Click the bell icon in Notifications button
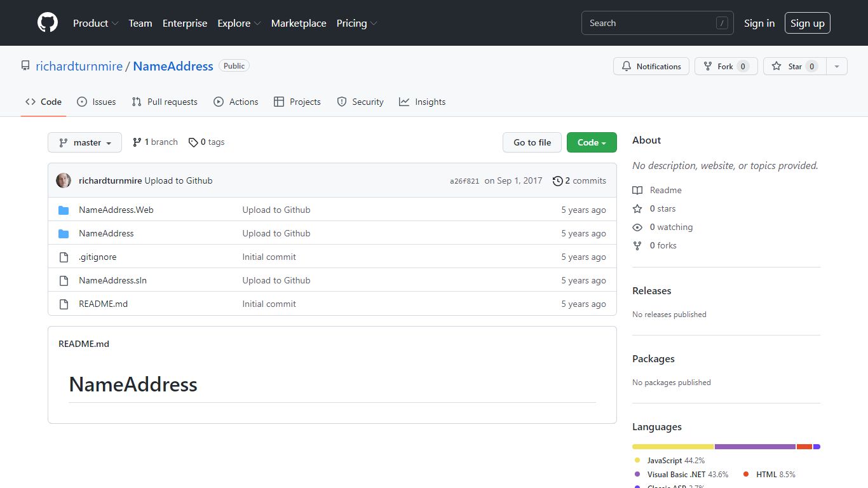 tap(627, 66)
